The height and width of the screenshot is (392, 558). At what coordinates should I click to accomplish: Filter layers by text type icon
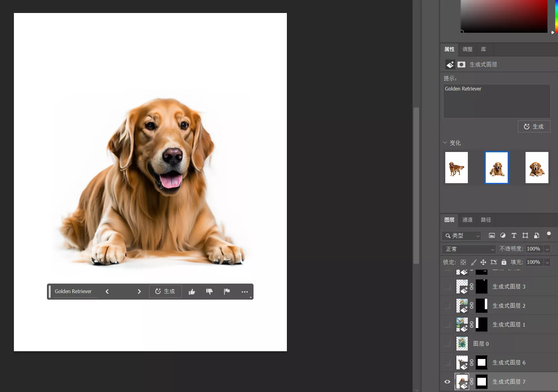(514, 235)
